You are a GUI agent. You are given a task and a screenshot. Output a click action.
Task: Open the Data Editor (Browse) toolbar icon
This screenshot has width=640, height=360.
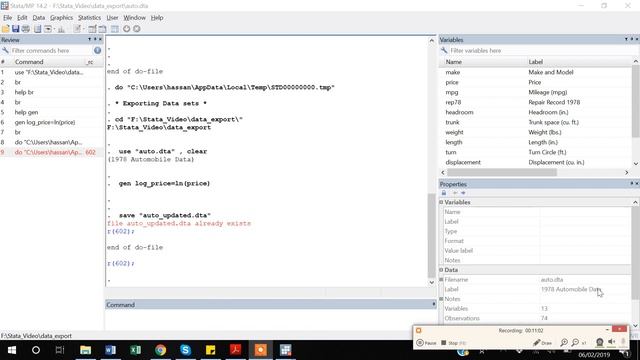click(x=102, y=29)
